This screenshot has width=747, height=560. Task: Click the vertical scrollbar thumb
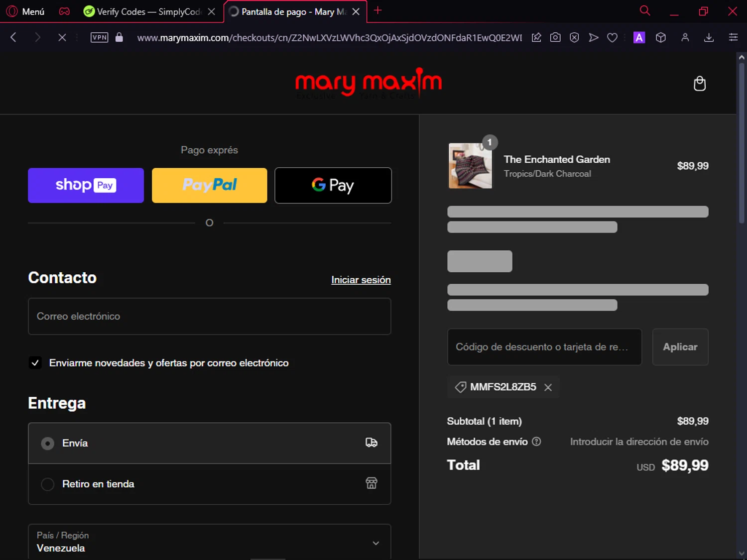point(742,143)
